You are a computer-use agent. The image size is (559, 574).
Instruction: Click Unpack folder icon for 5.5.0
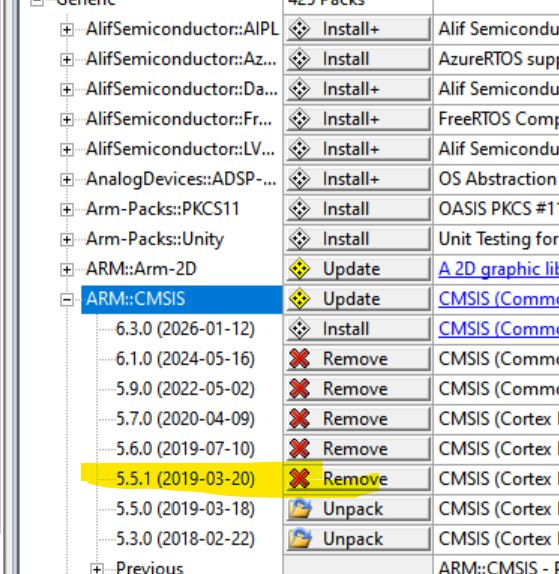click(x=299, y=509)
